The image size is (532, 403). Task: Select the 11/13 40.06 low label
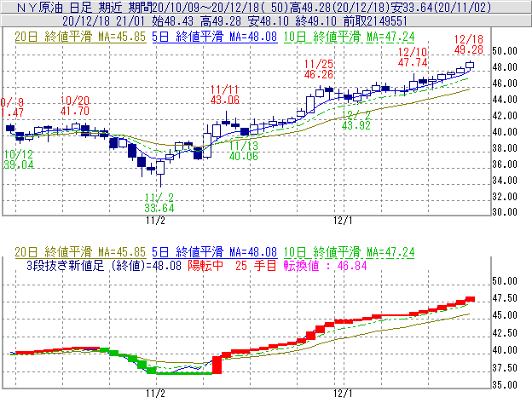point(244,151)
